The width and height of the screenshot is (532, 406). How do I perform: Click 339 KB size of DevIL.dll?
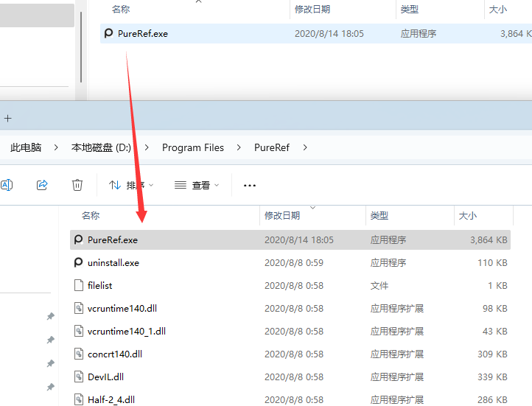492,377
